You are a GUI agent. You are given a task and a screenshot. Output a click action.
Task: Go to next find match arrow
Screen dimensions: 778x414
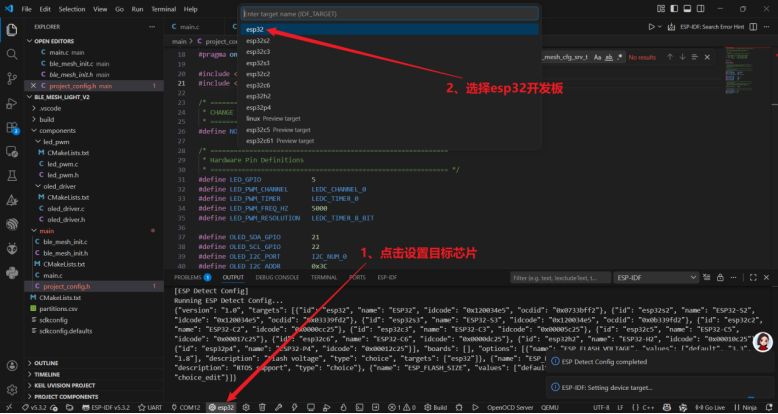(682, 57)
